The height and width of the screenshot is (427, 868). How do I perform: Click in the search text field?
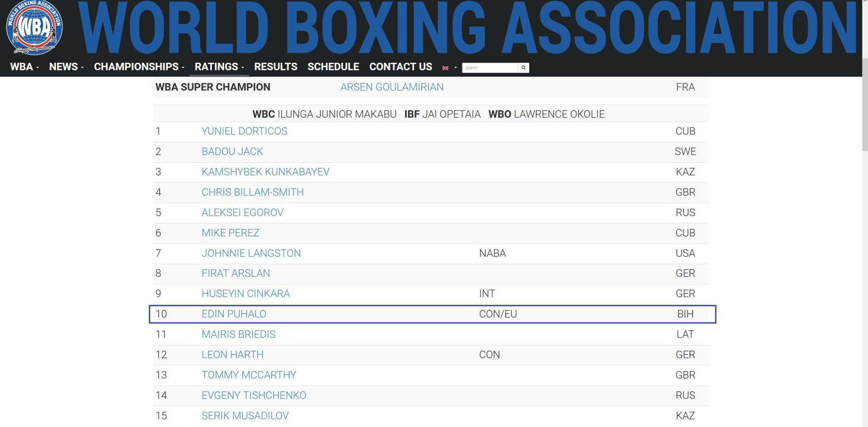point(490,68)
